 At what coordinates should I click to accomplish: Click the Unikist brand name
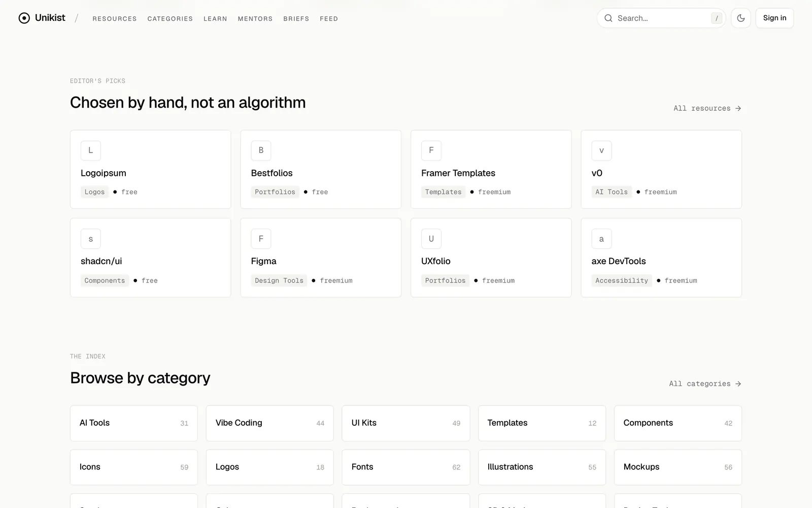click(x=50, y=18)
